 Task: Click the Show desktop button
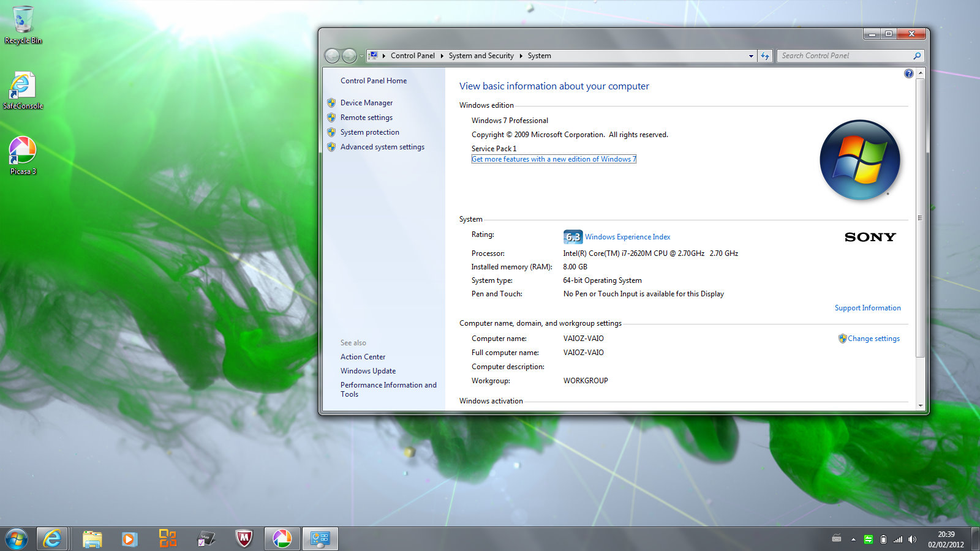[975, 539]
